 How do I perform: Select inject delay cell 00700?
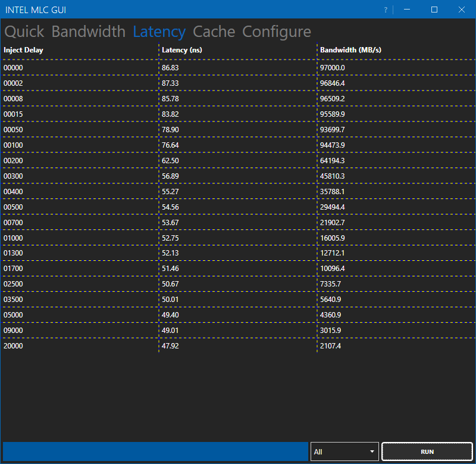point(13,223)
